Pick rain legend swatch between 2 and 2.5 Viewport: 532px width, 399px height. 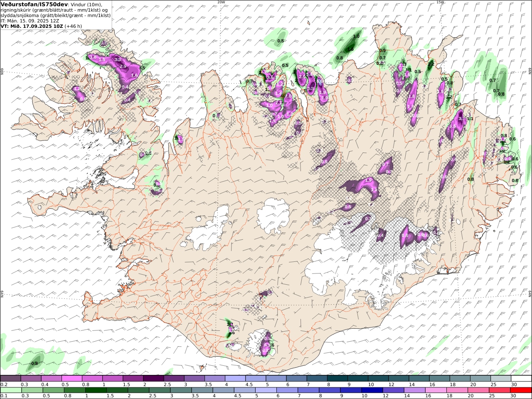tap(138, 390)
